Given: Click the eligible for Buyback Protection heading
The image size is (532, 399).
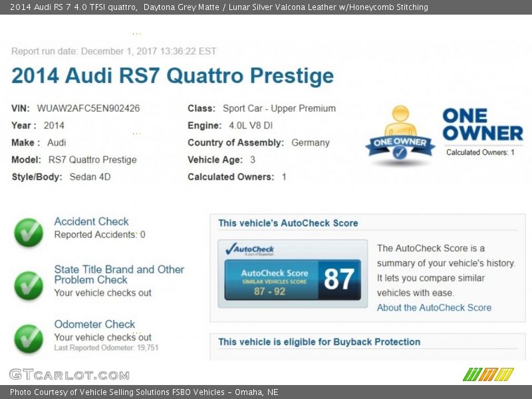Looking at the screenshot, I should pos(319,342).
